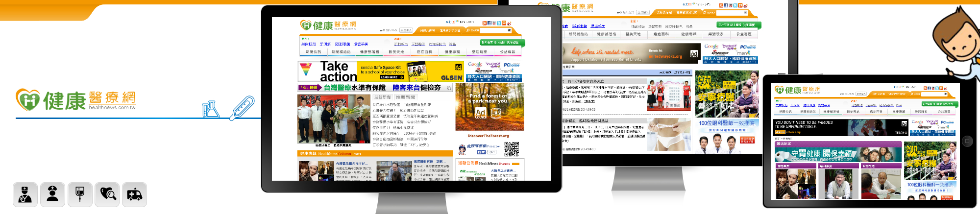
Task: Click the LEARN MORE button on the GLSEN banner
Action: [x=392, y=77]
